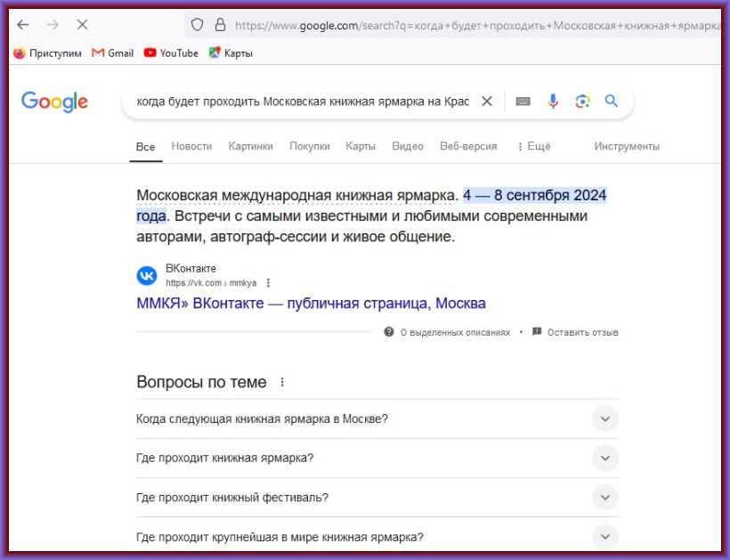Switch to the Покупки tab
Image resolution: width=730 pixels, height=560 pixels.
click(x=310, y=147)
